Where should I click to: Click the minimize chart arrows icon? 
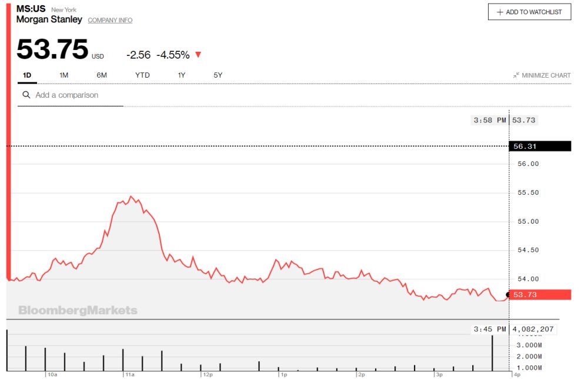click(516, 75)
